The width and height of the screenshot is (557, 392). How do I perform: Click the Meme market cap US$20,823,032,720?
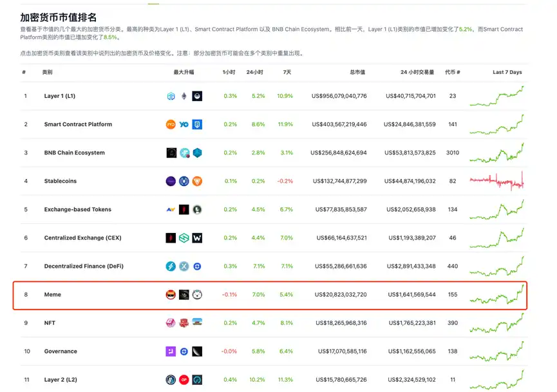(341, 294)
